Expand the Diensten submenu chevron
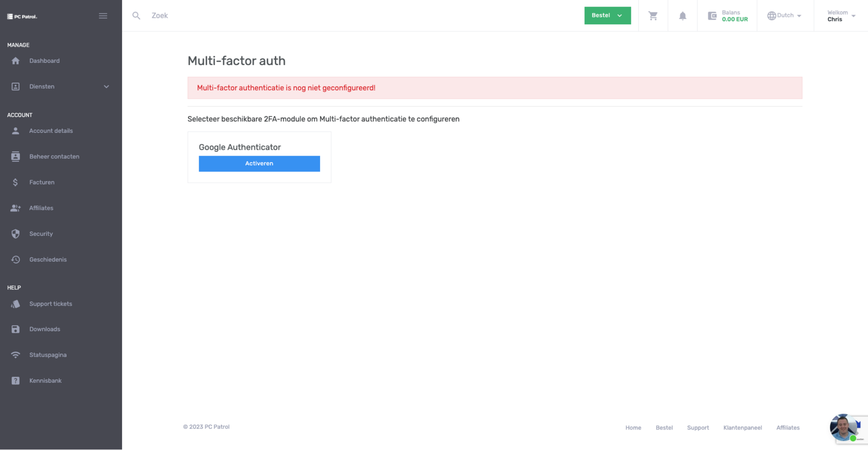 point(106,87)
